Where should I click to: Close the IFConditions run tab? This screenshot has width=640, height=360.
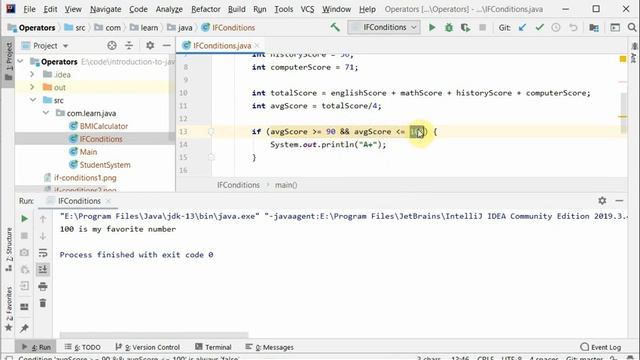[108, 201]
